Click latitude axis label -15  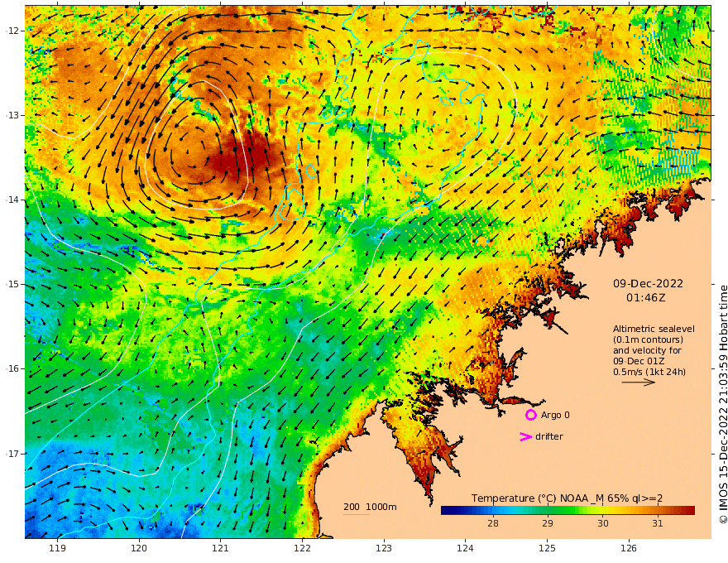(x=12, y=284)
